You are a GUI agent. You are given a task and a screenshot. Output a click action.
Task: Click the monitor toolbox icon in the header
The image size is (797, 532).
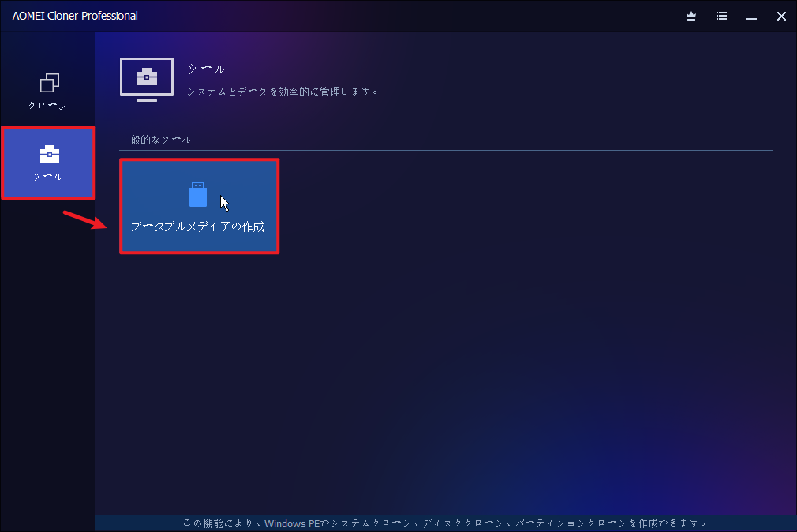tap(147, 78)
